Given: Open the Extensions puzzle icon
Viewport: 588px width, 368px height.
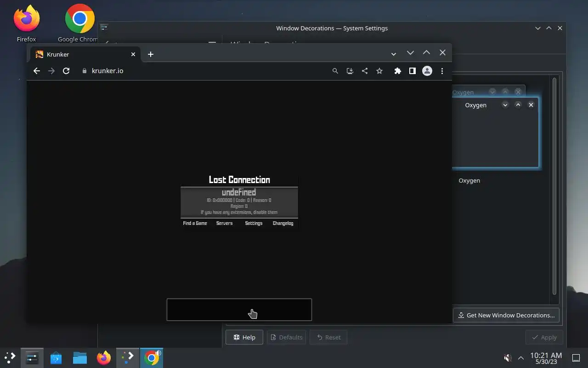Looking at the screenshot, I should point(398,71).
